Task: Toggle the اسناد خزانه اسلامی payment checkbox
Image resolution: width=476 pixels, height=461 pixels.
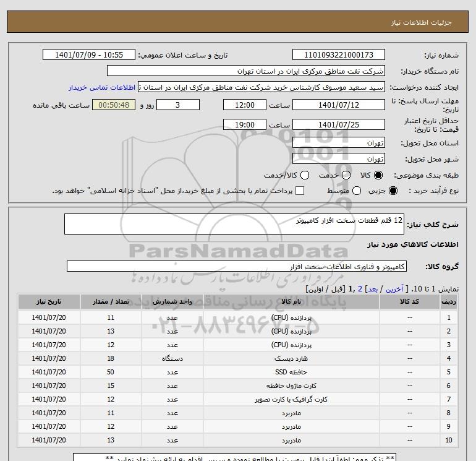Action: point(300,191)
